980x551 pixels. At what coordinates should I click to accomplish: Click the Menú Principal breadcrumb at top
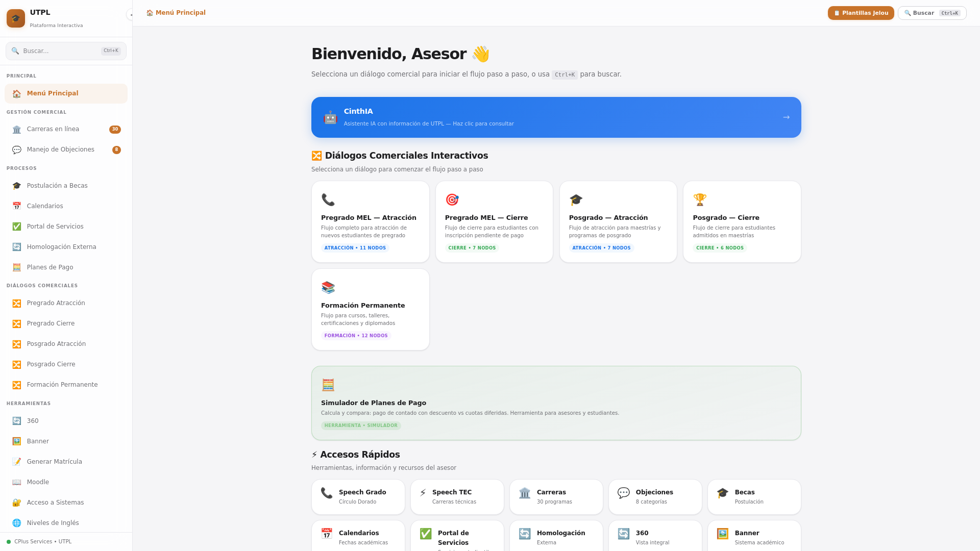click(176, 13)
